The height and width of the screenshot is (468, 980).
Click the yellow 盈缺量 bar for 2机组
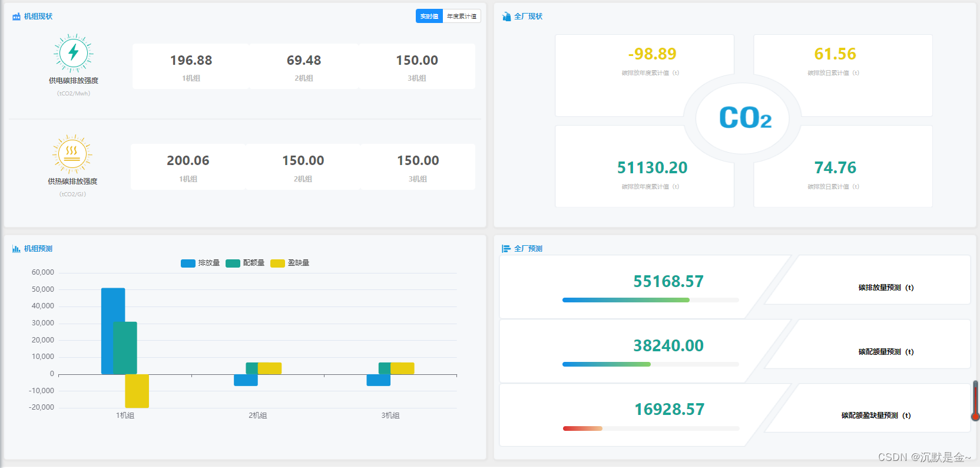click(270, 368)
